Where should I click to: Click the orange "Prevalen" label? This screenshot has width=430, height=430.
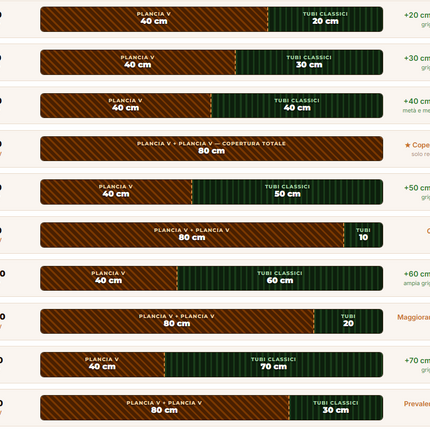pos(417,404)
